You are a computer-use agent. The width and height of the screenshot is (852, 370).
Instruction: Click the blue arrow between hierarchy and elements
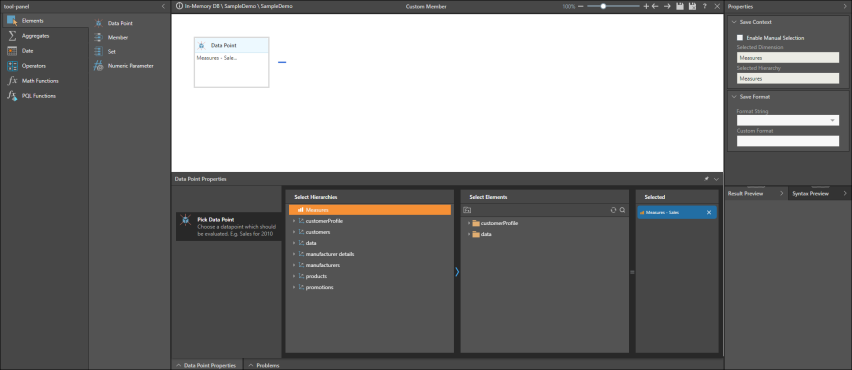[457, 272]
